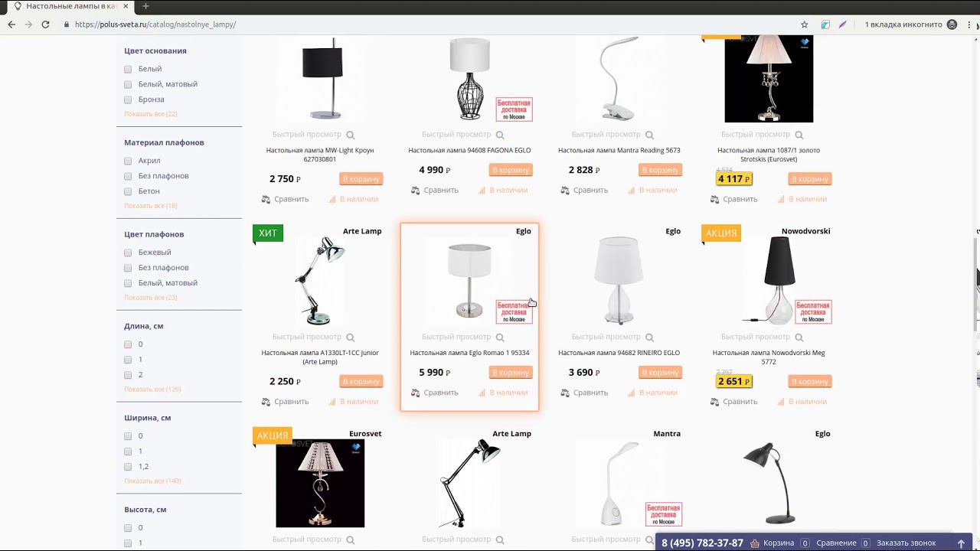Check the Бежевый shade color filter
This screenshot has height=551, width=980.
click(x=128, y=253)
